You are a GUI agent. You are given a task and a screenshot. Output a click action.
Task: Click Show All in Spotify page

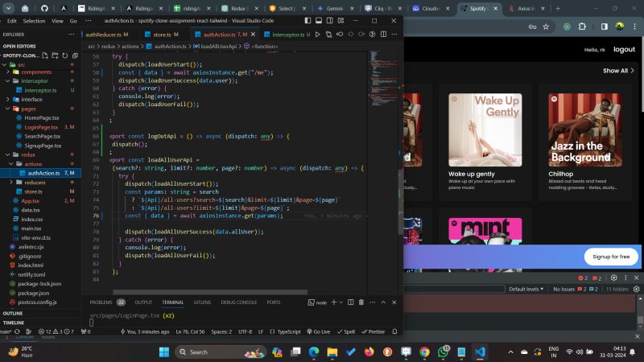point(618,71)
